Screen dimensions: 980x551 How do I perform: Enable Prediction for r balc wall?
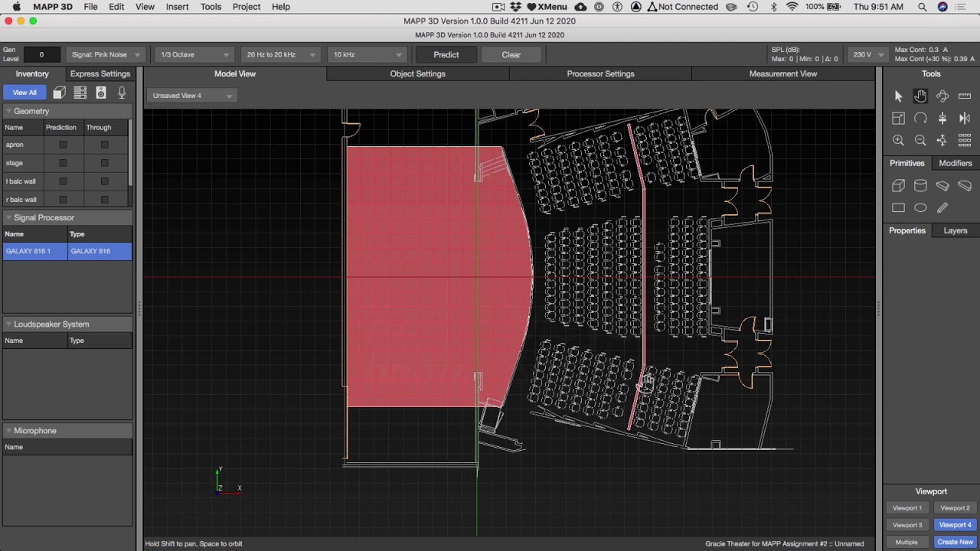coord(63,200)
